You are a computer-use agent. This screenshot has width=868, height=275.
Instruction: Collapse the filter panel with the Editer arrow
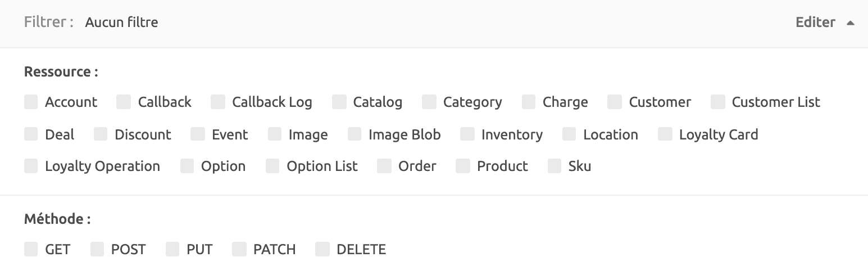850,23
